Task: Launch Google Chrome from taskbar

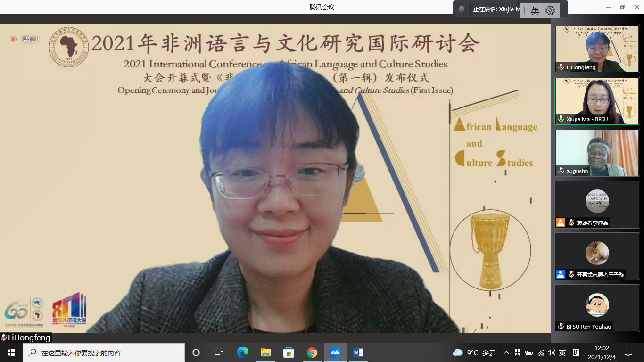Action: pyautogui.click(x=312, y=353)
